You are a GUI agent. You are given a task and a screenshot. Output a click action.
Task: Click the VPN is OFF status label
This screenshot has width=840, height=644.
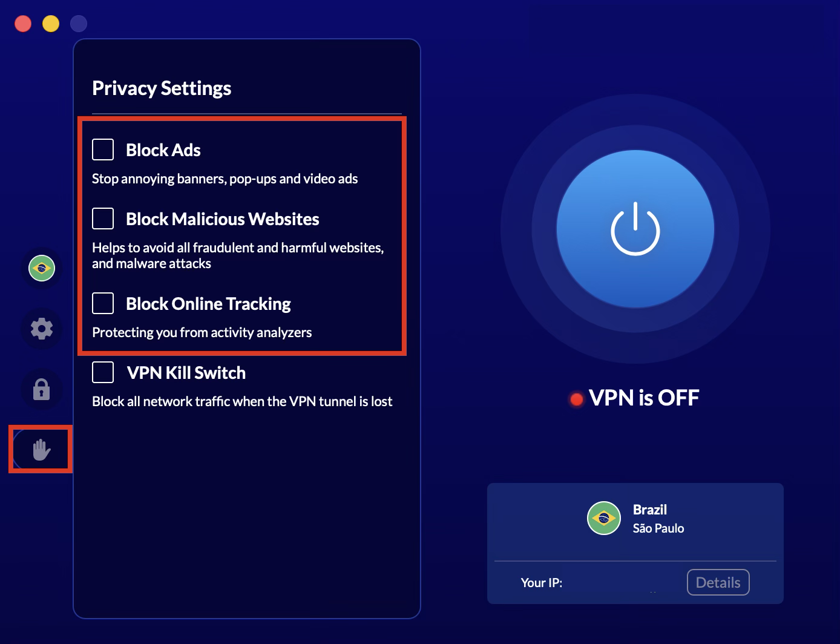click(x=643, y=398)
